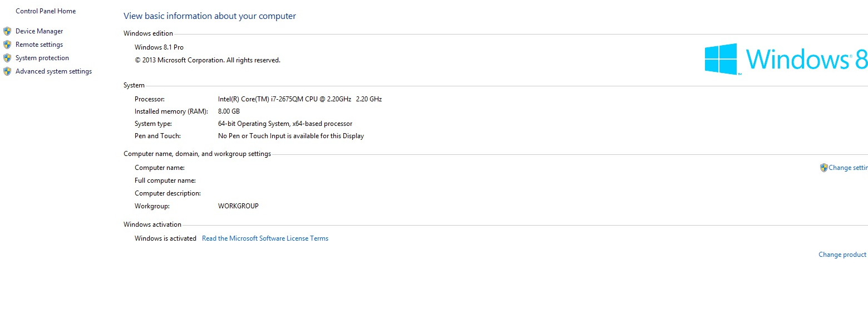Screen dimensions: 868x327
Task: Click the shield icon beside System protection
Action: (x=7, y=58)
